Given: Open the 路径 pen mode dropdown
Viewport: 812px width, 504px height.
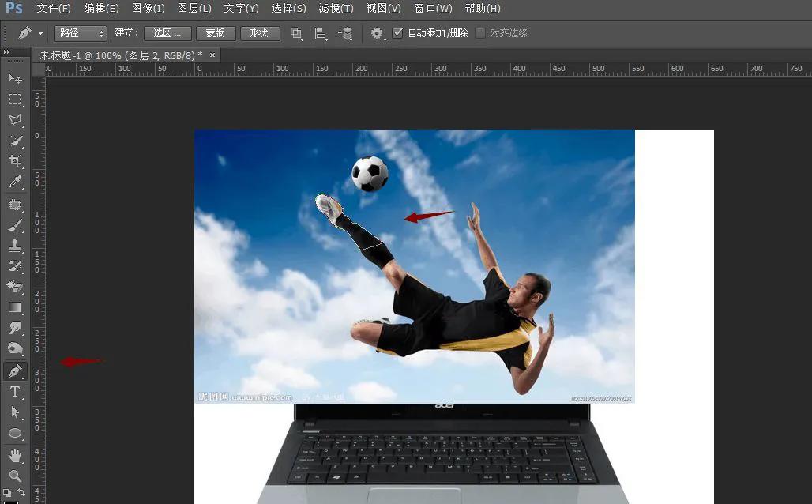Looking at the screenshot, I should (x=80, y=33).
